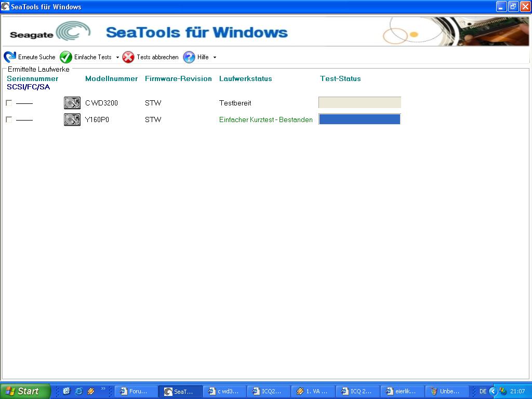
Task: Click the Seagate logo in banner
Action: [50, 32]
